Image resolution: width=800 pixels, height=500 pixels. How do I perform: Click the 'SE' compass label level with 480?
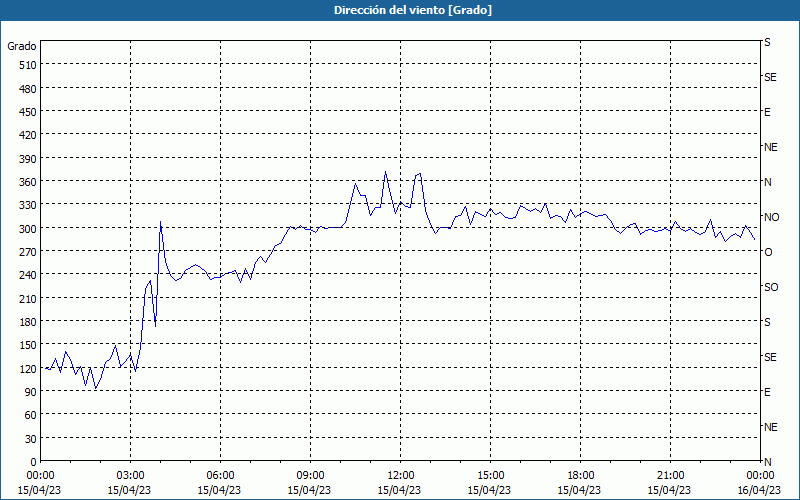click(770, 78)
